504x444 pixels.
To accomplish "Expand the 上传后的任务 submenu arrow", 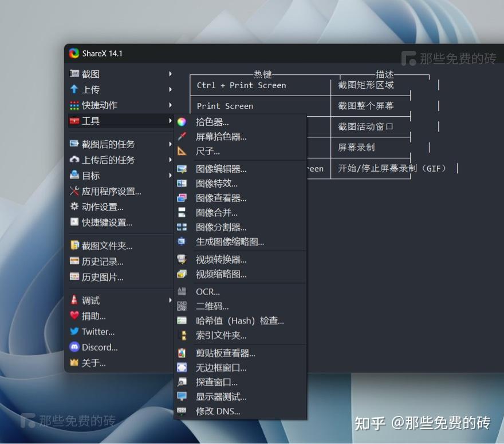I will click(x=170, y=160).
